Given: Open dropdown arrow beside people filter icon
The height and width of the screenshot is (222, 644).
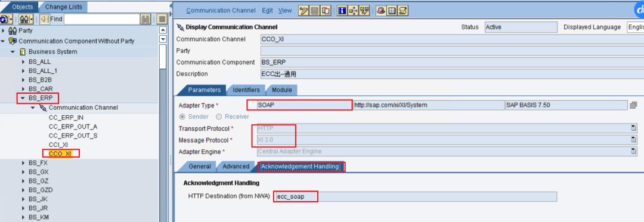Looking at the screenshot, I should tap(32, 19).
